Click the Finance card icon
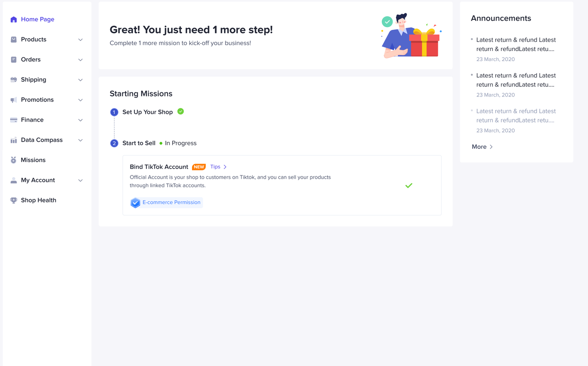The image size is (588, 366). pyautogui.click(x=14, y=120)
